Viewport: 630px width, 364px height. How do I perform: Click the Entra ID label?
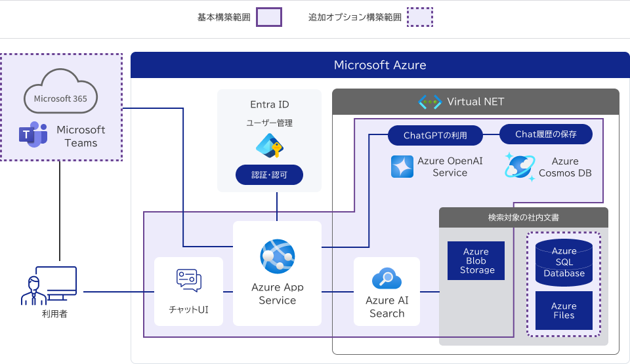[x=270, y=104]
